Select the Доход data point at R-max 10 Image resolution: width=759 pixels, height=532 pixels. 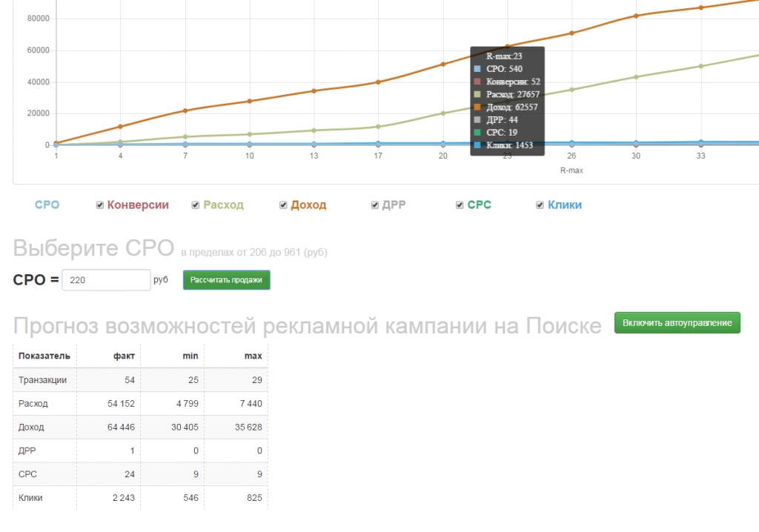250,102
